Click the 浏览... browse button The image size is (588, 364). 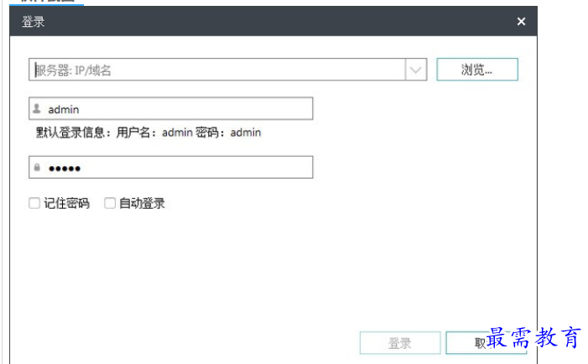[x=477, y=70]
